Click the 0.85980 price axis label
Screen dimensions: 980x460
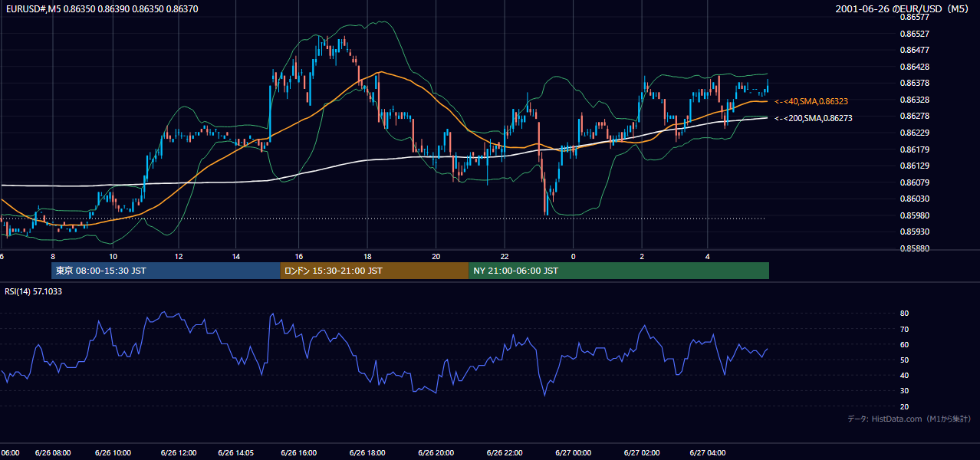pos(916,215)
